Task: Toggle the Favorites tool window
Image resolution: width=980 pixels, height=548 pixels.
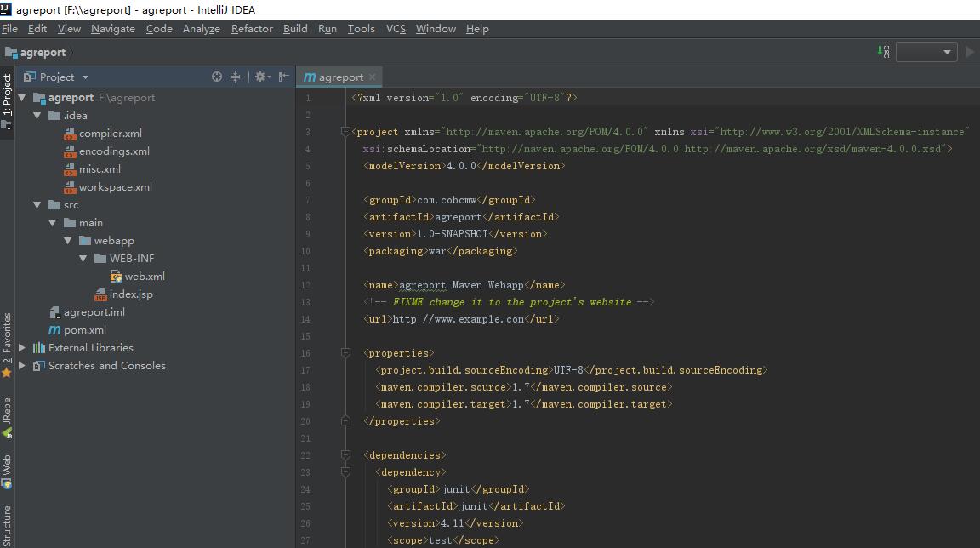Action: [x=7, y=344]
